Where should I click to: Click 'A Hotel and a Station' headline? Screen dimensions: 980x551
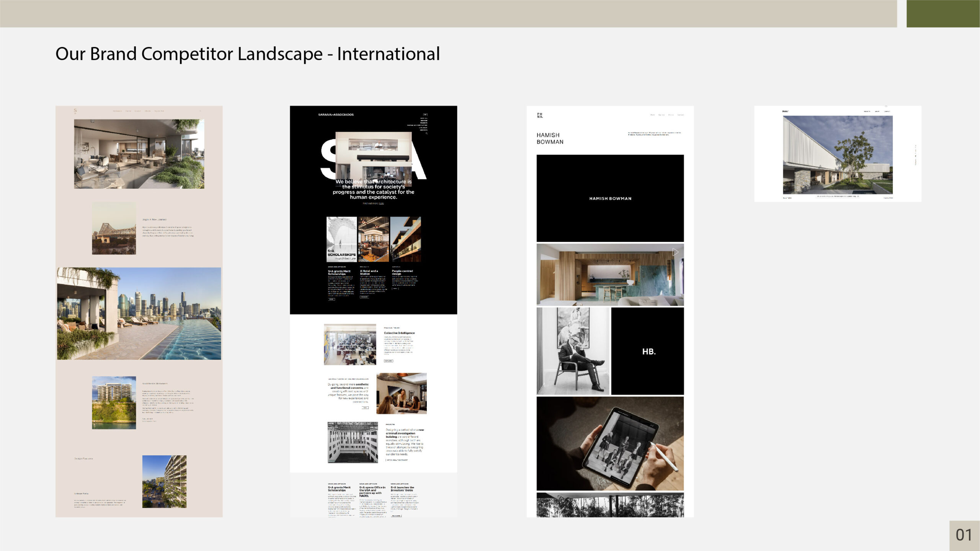coord(369,272)
